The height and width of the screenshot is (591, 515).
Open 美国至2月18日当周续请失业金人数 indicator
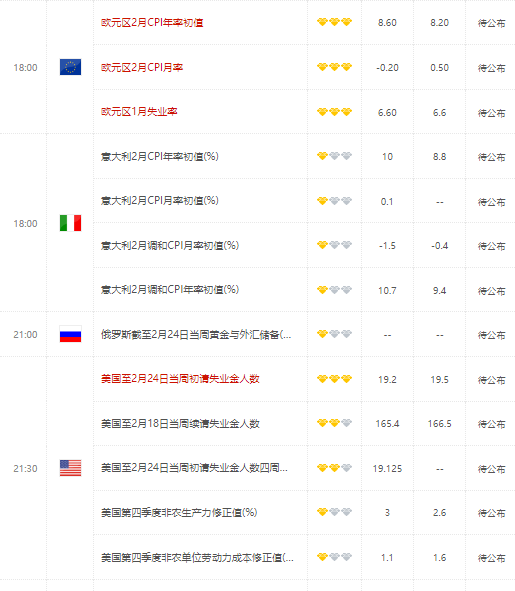(180, 424)
